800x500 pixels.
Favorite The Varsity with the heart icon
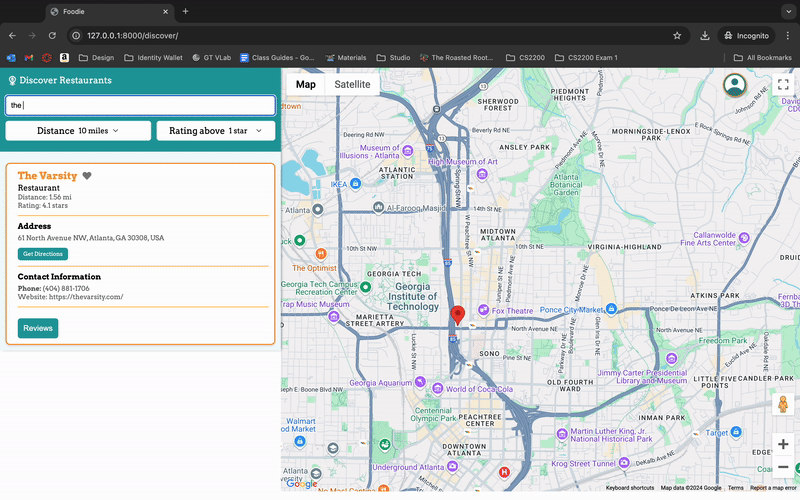pos(87,176)
